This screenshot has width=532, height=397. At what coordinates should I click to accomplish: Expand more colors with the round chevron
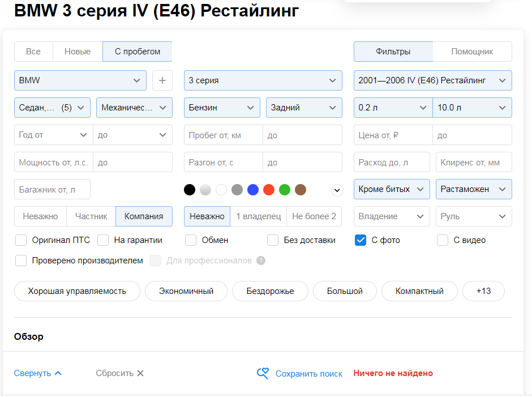point(337,190)
